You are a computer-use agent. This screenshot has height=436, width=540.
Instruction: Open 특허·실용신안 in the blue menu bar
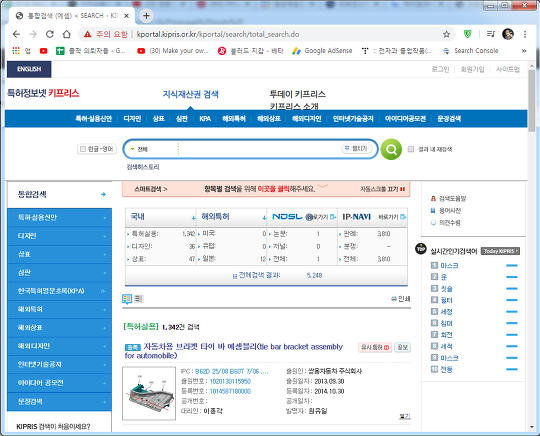tap(94, 119)
